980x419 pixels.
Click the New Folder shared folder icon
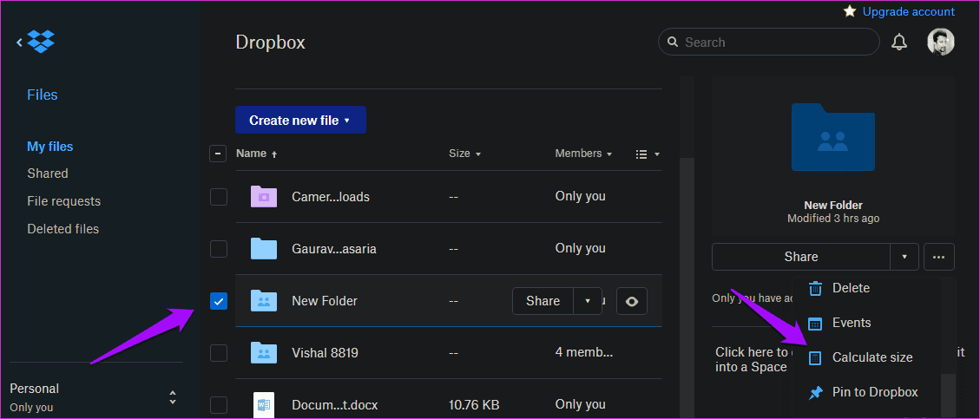(263, 300)
